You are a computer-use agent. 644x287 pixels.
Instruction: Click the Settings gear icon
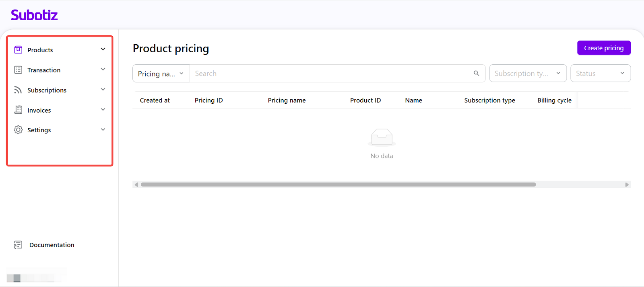[18, 130]
